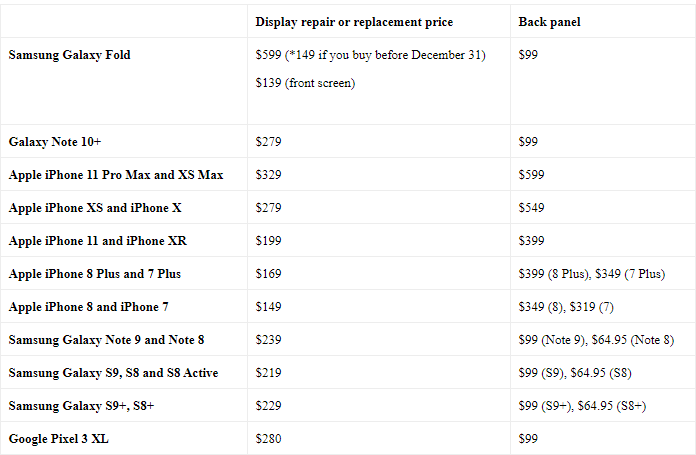The height and width of the screenshot is (455, 696).
Task: Select the Apple iPhone 8 and iPhone 7 label
Action: point(88,307)
